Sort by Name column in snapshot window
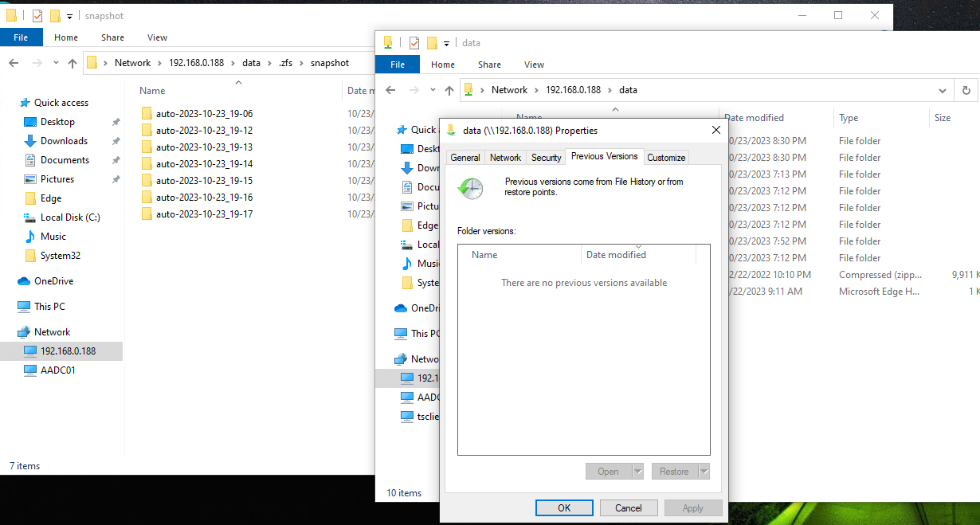This screenshot has height=525, width=980. tap(152, 91)
